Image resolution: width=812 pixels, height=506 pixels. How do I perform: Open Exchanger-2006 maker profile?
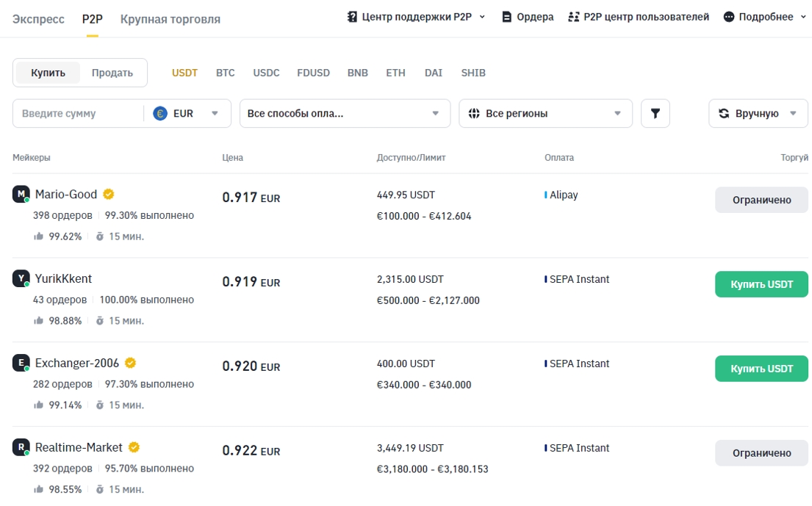click(77, 363)
